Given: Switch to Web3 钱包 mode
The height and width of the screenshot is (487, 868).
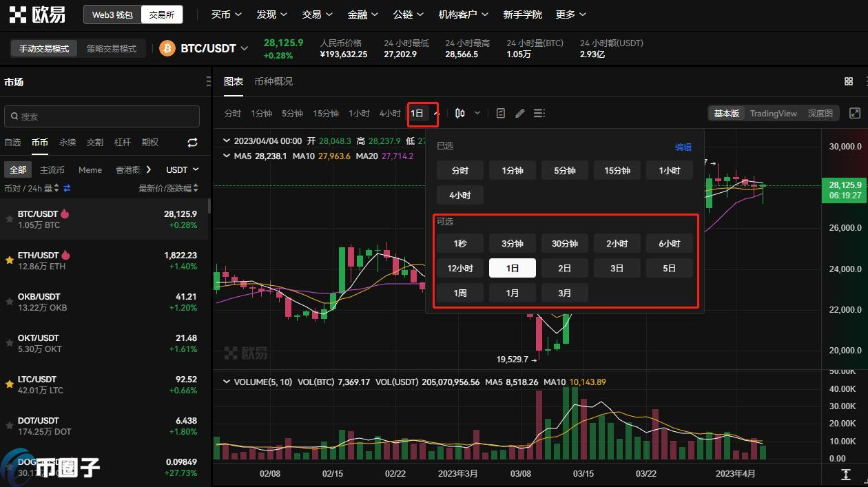Looking at the screenshot, I should coord(112,14).
